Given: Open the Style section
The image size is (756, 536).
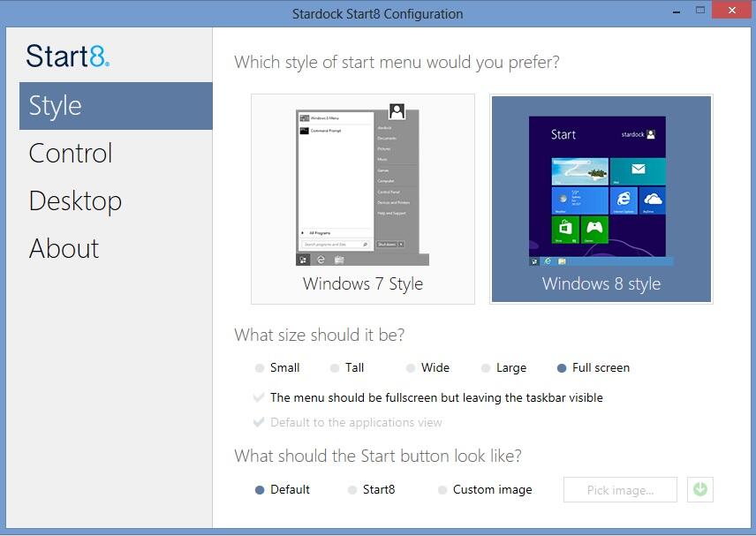Looking at the screenshot, I should point(55,105).
